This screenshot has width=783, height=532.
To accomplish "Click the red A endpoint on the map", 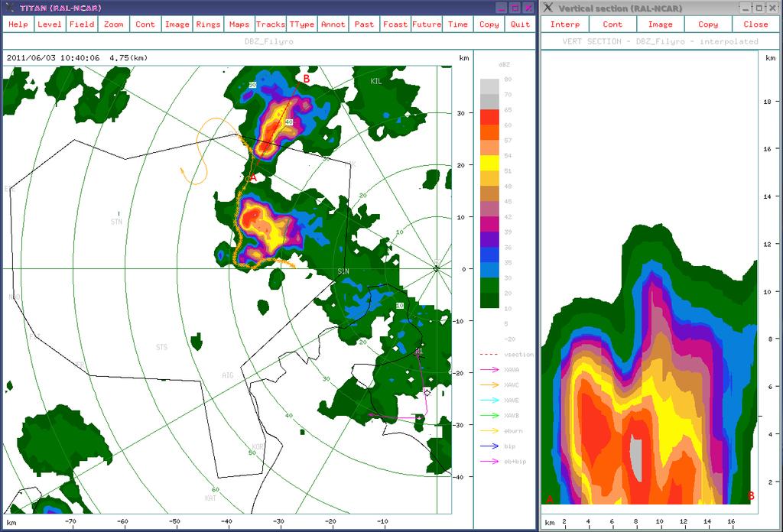I will tap(253, 177).
